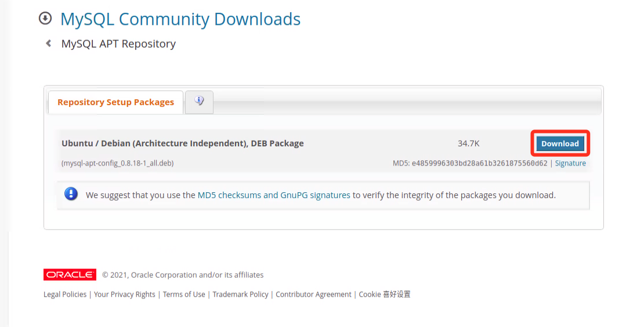Open the Terms of Use footer link
Screen dimensions: 644x327
coord(184,294)
